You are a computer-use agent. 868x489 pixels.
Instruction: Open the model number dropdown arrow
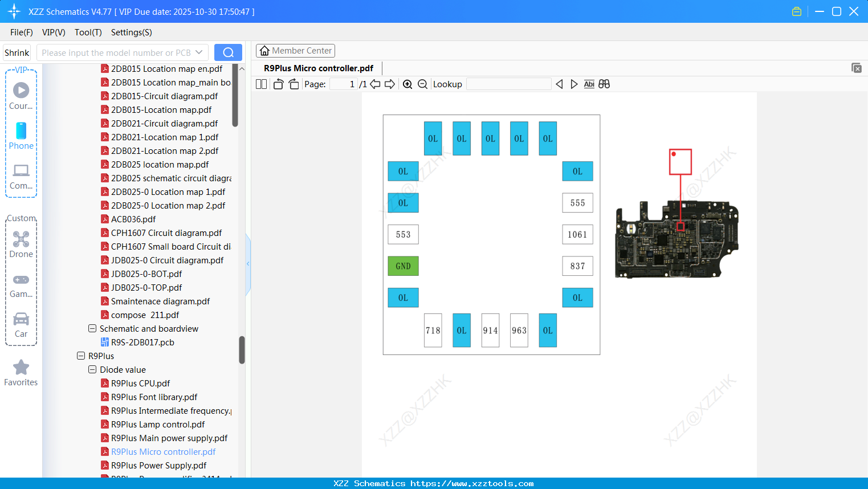coord(199,52)
